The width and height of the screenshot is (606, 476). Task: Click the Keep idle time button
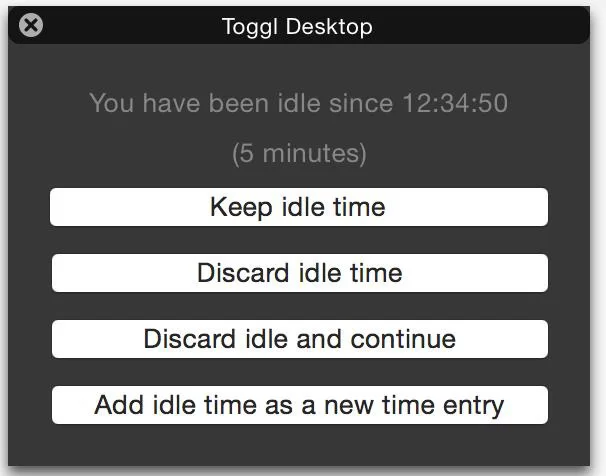click(x=299, y=207)
